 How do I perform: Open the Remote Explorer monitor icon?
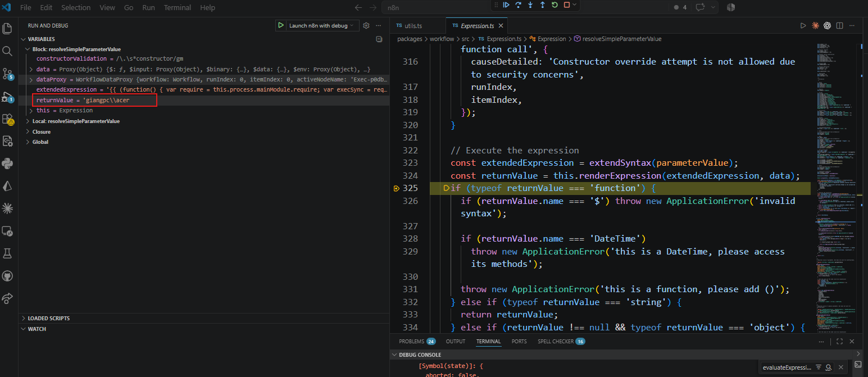(x=7, y=231)
